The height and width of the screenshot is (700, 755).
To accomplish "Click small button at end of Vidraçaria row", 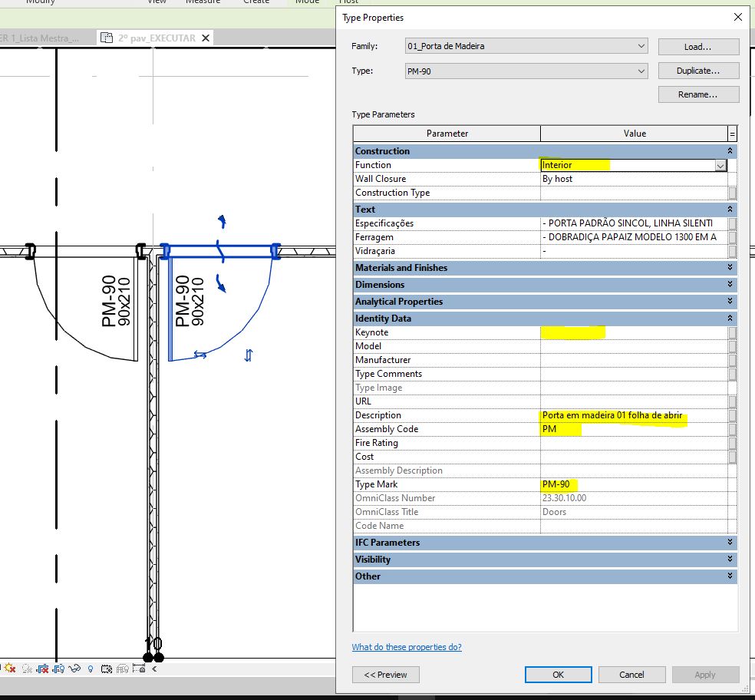I will tap(733, 252).
